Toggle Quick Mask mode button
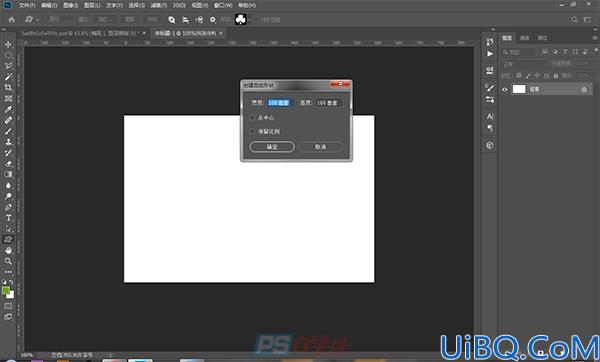This screenshot has height=362, width=600. click(8, 306)
